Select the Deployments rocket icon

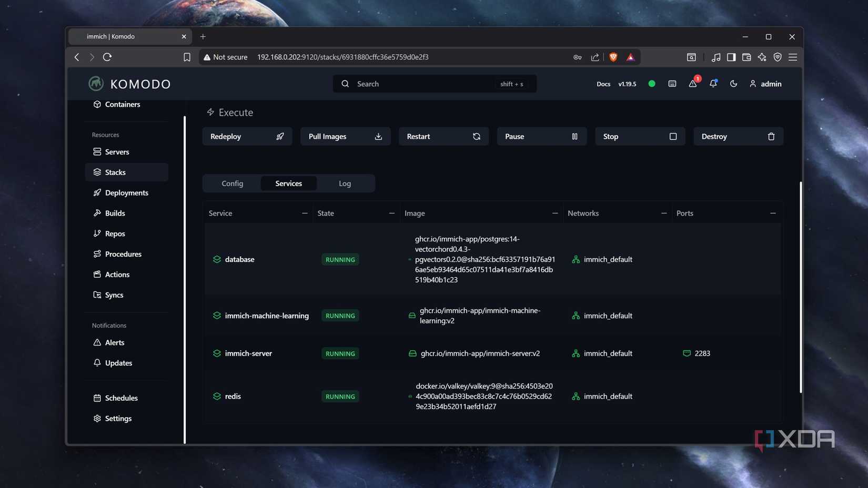point(97,192)
